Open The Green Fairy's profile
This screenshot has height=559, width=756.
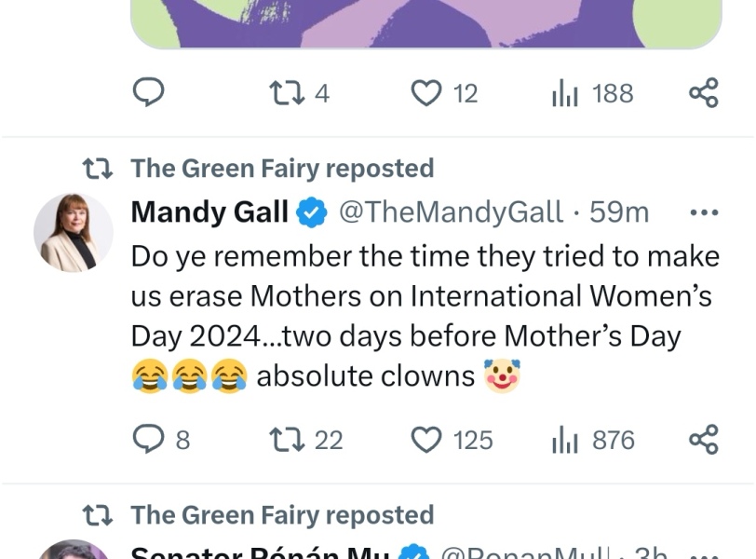pos(282,168)
